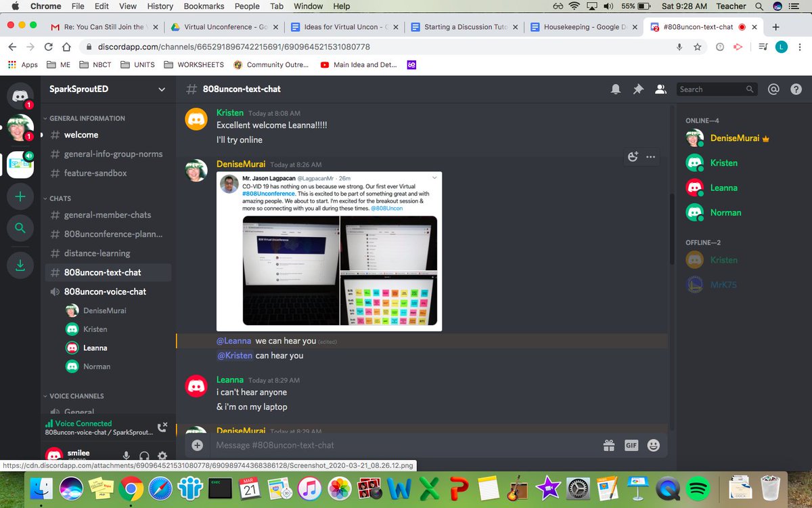
Task: Open Google Chrome in Dock
Action: 131,488
